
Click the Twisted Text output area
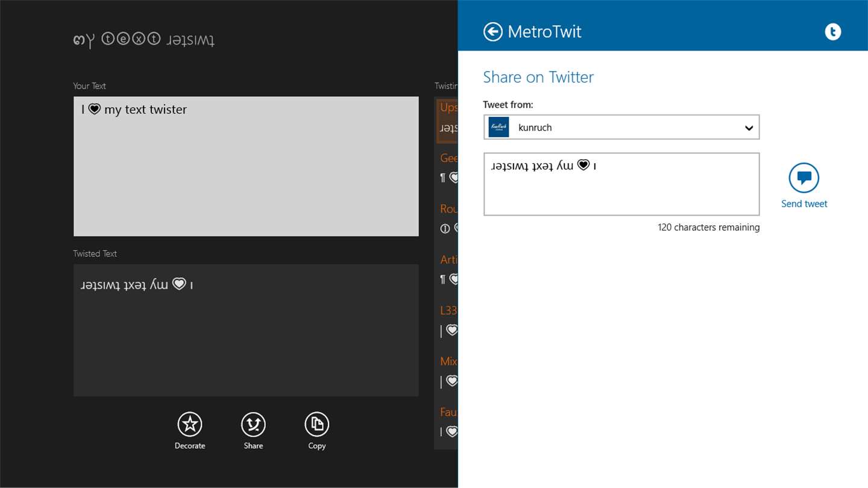(246, 330)
